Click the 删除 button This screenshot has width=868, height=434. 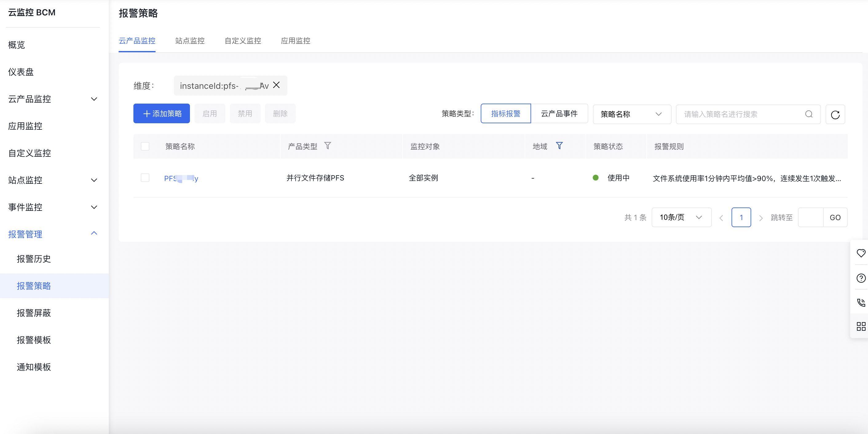(280, 113)
